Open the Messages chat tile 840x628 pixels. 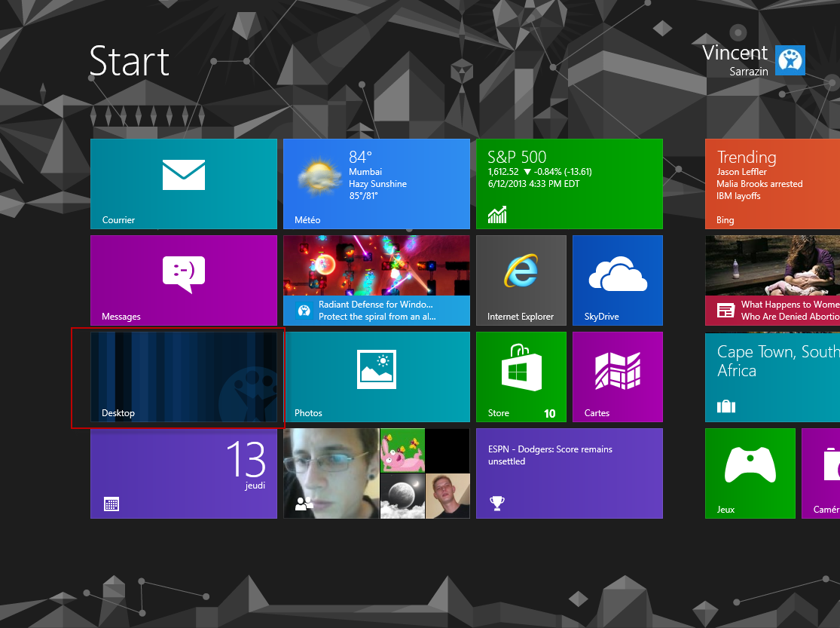tap(184, 280)
